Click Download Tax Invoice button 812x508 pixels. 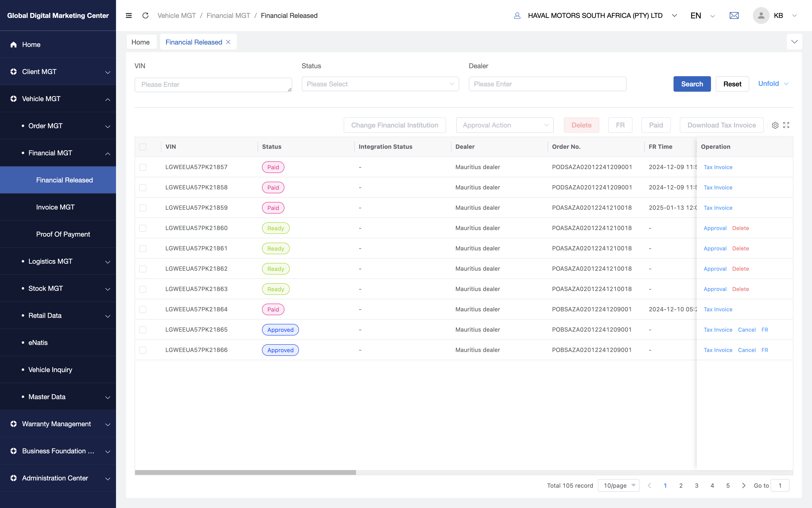click(x=721, y=125)
